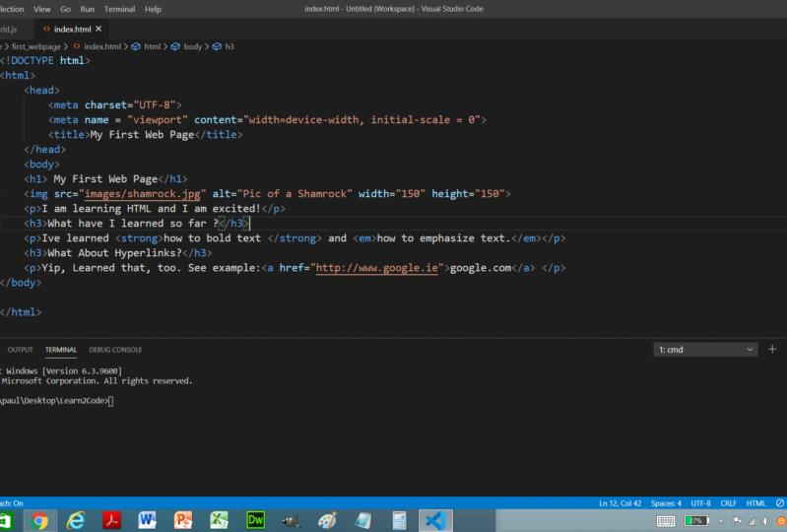Viewport: 787px width, 532px height.
Task: Open Microsoft Word from the taskbar
Action: (x=148, y=520)
